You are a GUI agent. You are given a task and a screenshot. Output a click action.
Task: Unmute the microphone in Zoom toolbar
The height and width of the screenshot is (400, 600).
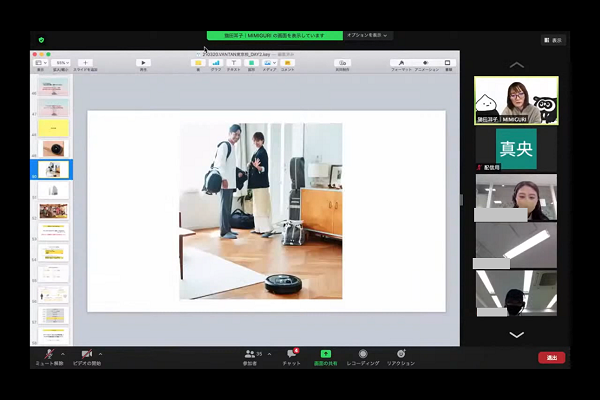tap(45, 354)
